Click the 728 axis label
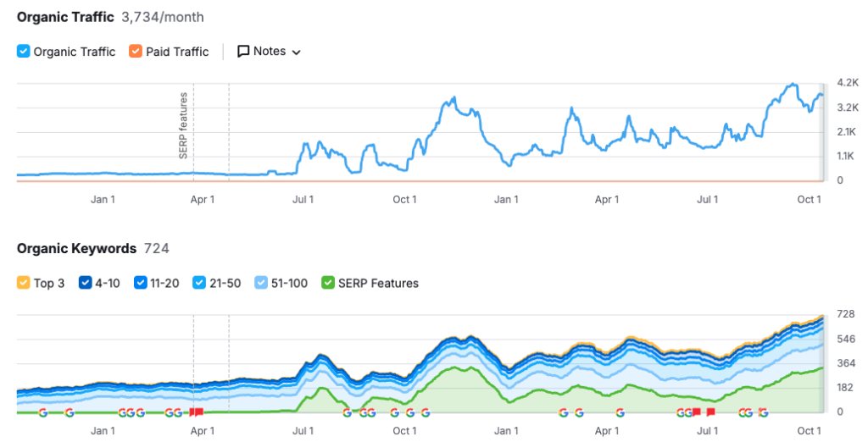Viewport: 868px width, 442px height. coord(846,314)
